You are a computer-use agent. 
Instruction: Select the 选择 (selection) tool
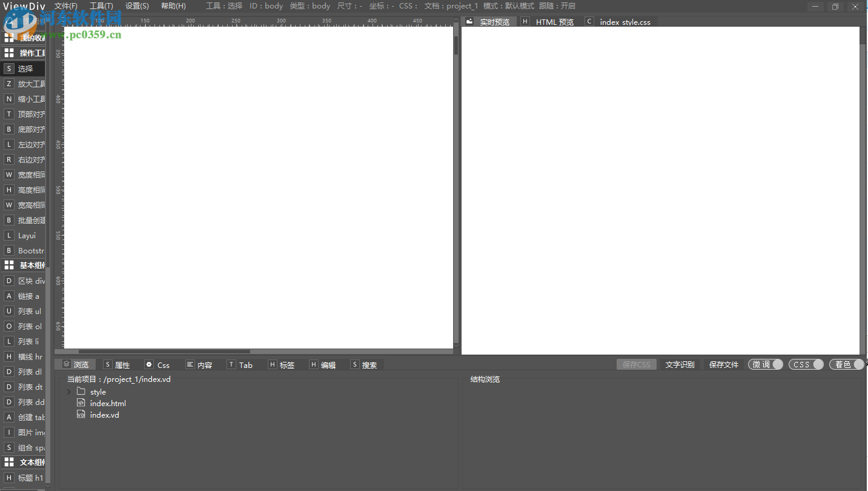click(x=23, y=68)
